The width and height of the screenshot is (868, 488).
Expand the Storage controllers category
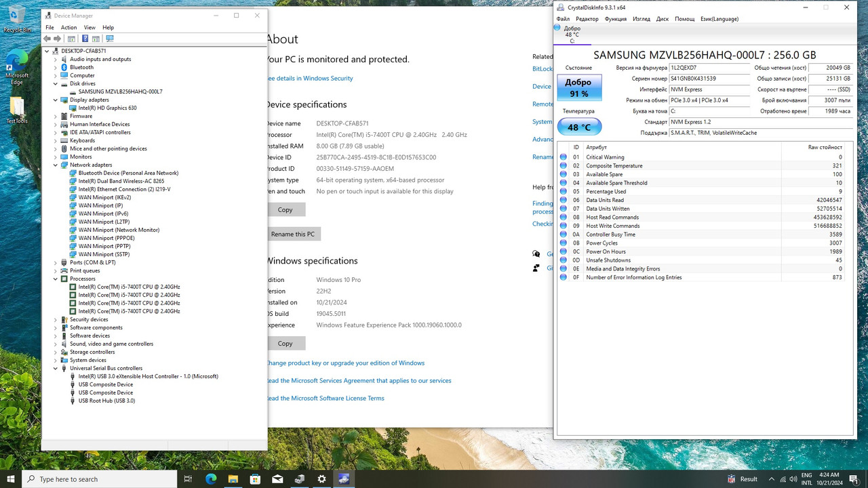pos(56,352)
